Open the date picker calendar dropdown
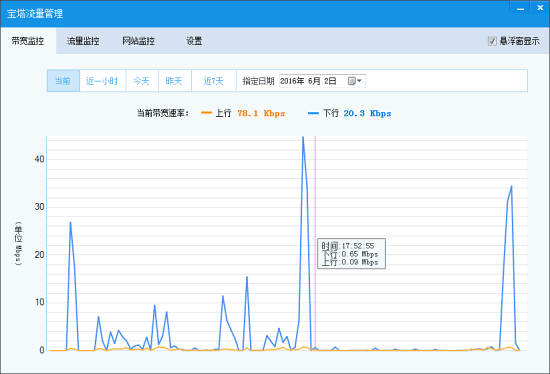Image resolution: width=550 pixels, height=374 pixels. click(x=355, y=81)
